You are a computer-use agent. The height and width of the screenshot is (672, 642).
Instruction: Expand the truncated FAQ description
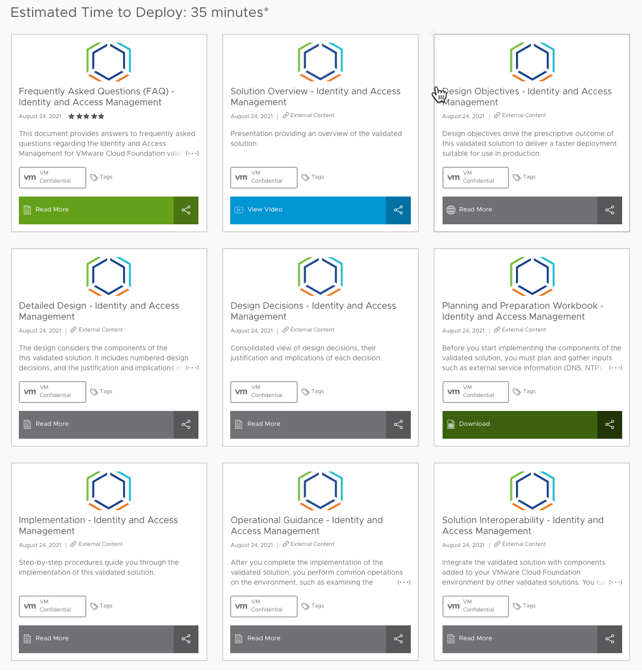click(x=191, y=153)
